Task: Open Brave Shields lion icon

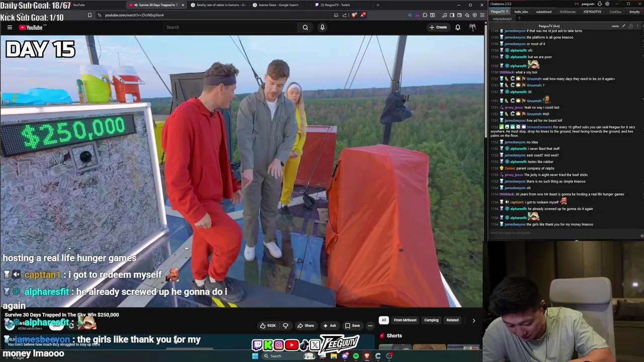Action: pyautogui.click(x=354, y=15)
